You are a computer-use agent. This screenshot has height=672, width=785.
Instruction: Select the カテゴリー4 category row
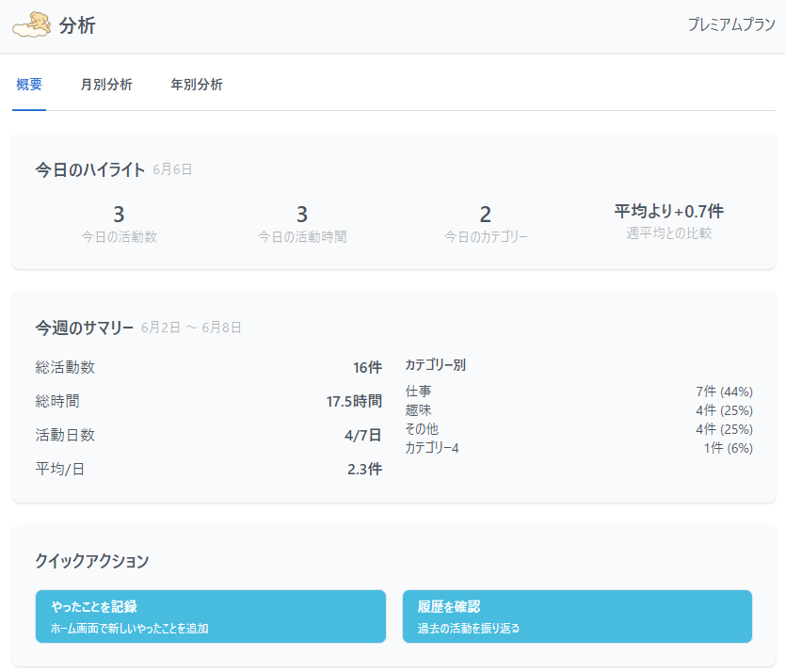click(x=578, y=448)
